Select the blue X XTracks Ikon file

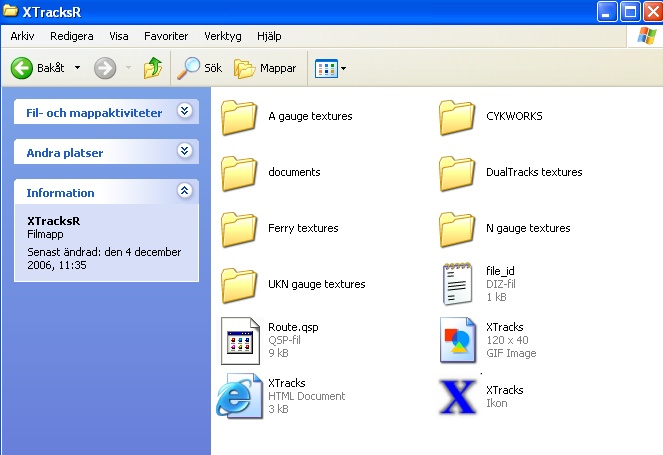click(458, 397)
